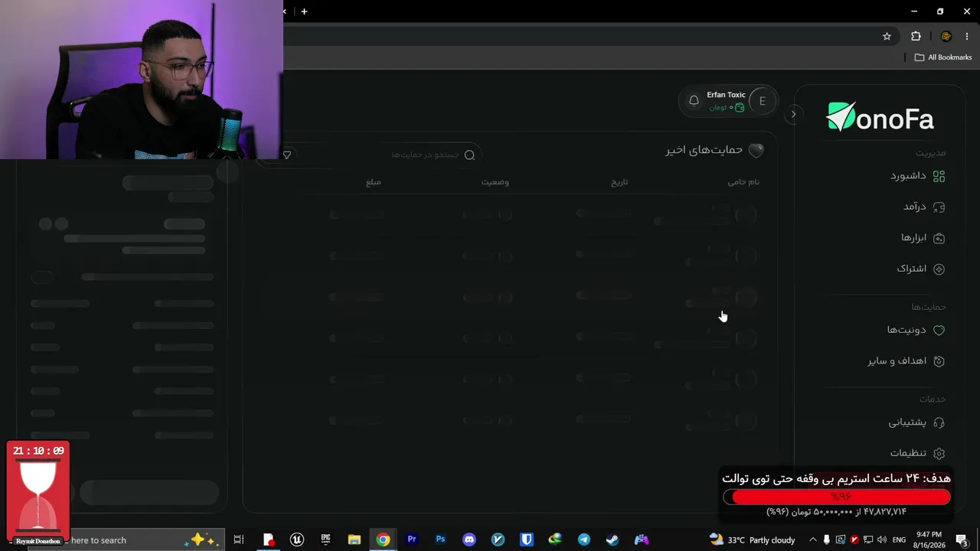The width and height of the screenshot is (980, 551).
Task: Click the Erfan Toxic profile avatar
Action: tap(762, 101)
